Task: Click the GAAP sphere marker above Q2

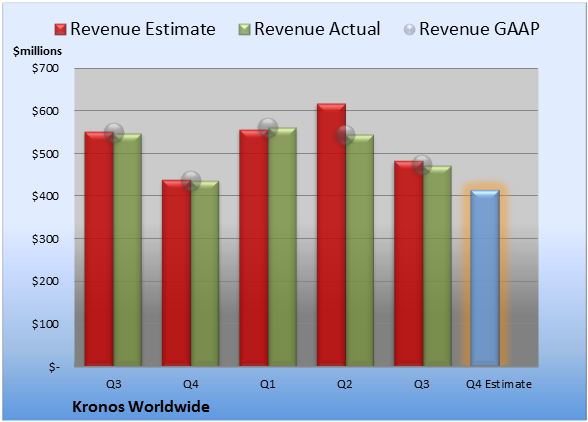Action: pyautogui.click(x=345, y=135)
